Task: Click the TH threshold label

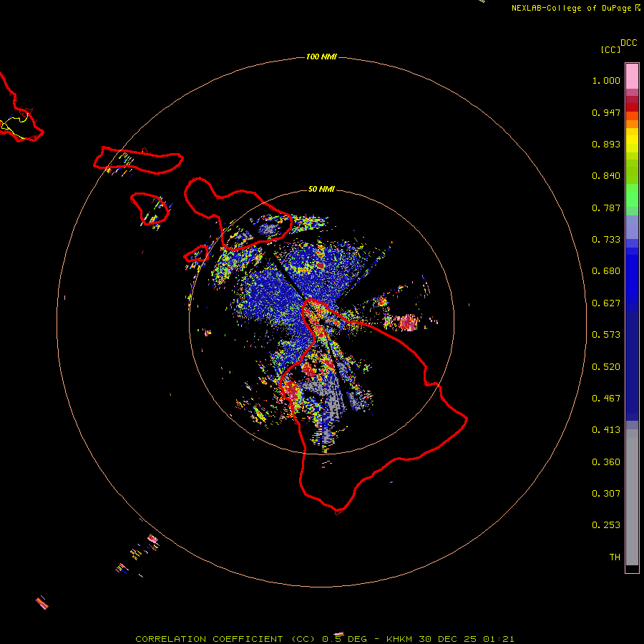Action: point(615,557)
